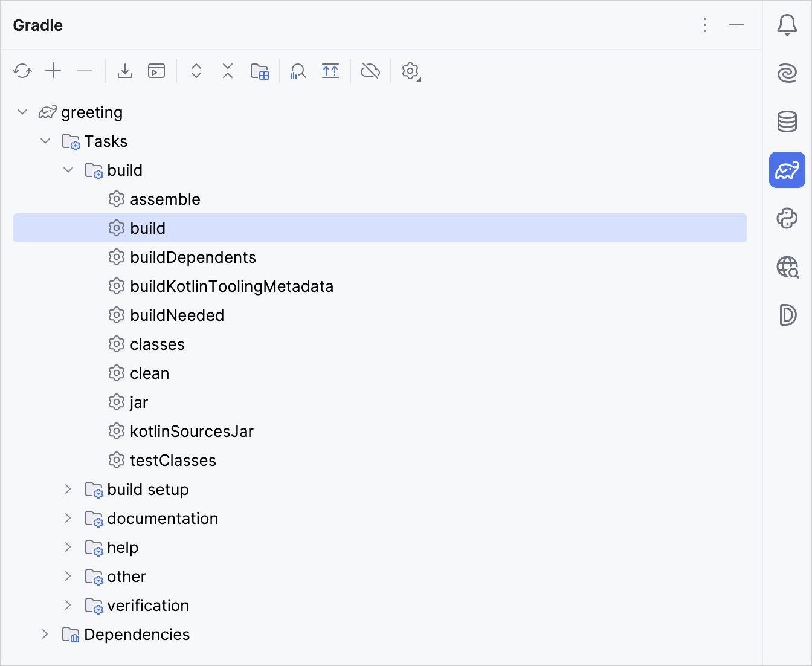Screen dimensions: 812x666
Task: Open Build Tool Settings gear icon
Action: 411,71
